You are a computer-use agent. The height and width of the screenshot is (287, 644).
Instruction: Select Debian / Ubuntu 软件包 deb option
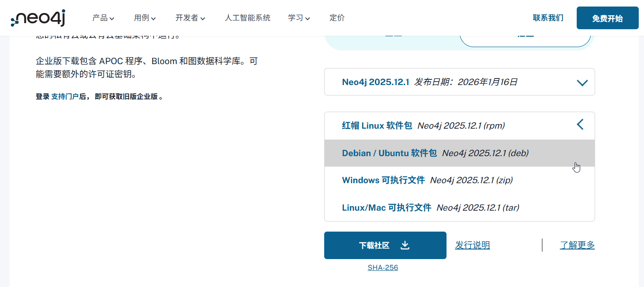tap(459, 153)
